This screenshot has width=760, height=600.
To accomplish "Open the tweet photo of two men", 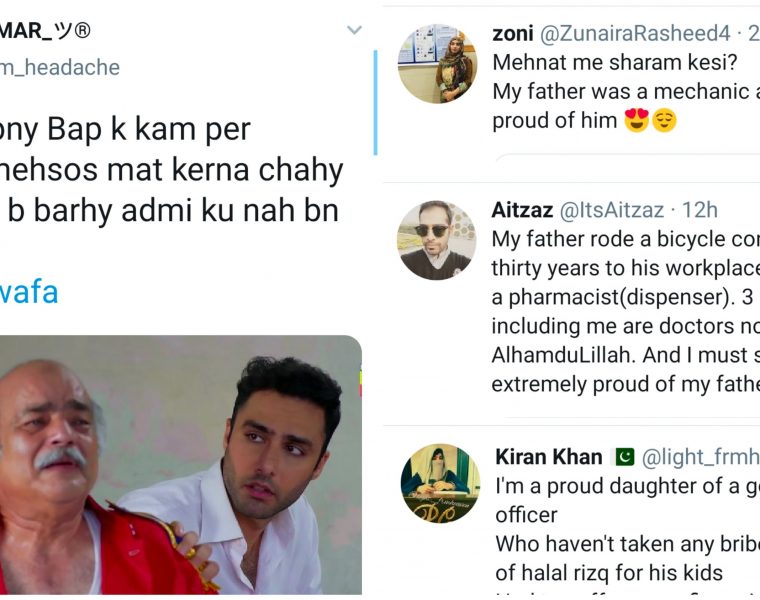I will click(180, 465).
